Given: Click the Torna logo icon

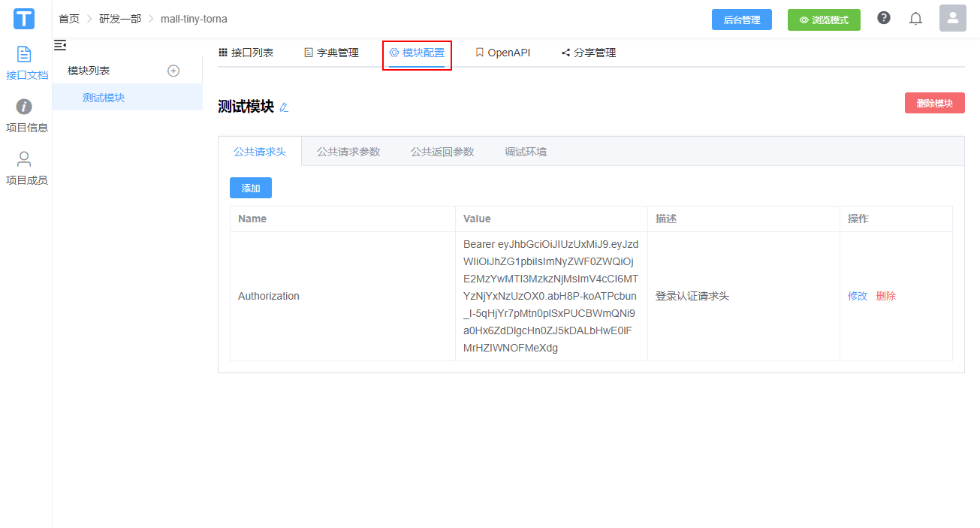Looking at the screenshot, I should tap(24, 19).
